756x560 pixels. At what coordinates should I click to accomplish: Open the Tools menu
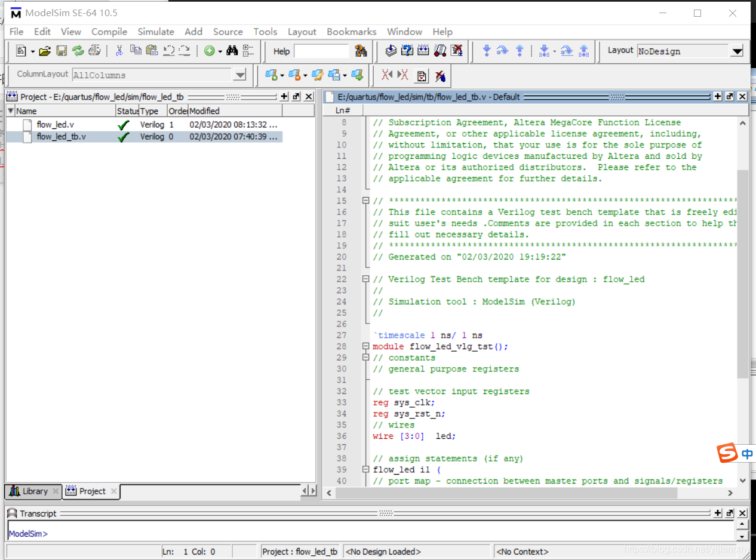click(265, 32)
